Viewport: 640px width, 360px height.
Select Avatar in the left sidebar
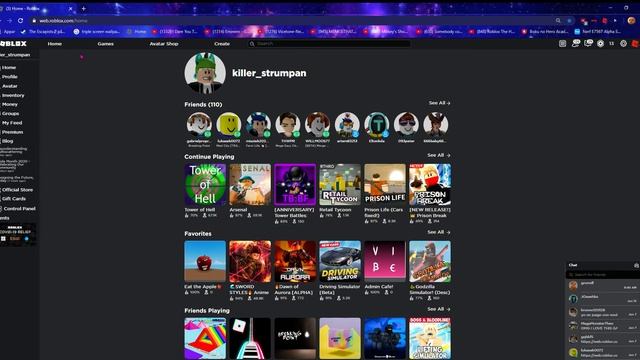point(9,86)
